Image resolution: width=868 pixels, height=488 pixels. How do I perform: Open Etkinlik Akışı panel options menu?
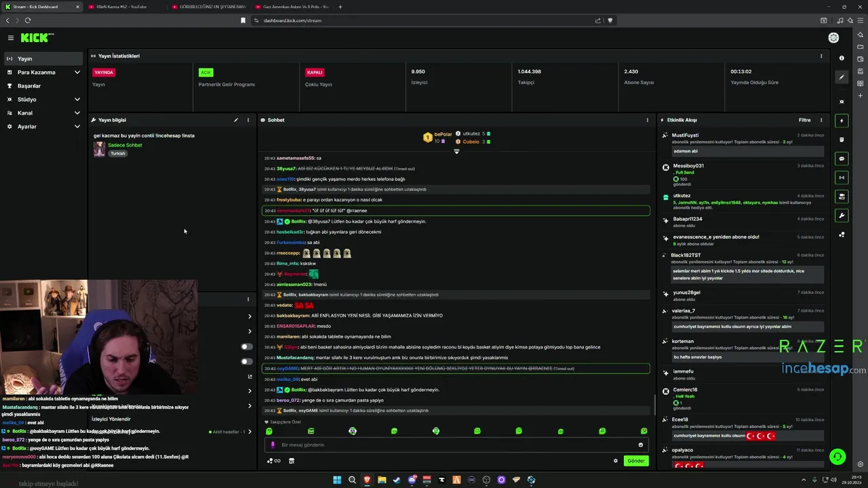[821, 120]
